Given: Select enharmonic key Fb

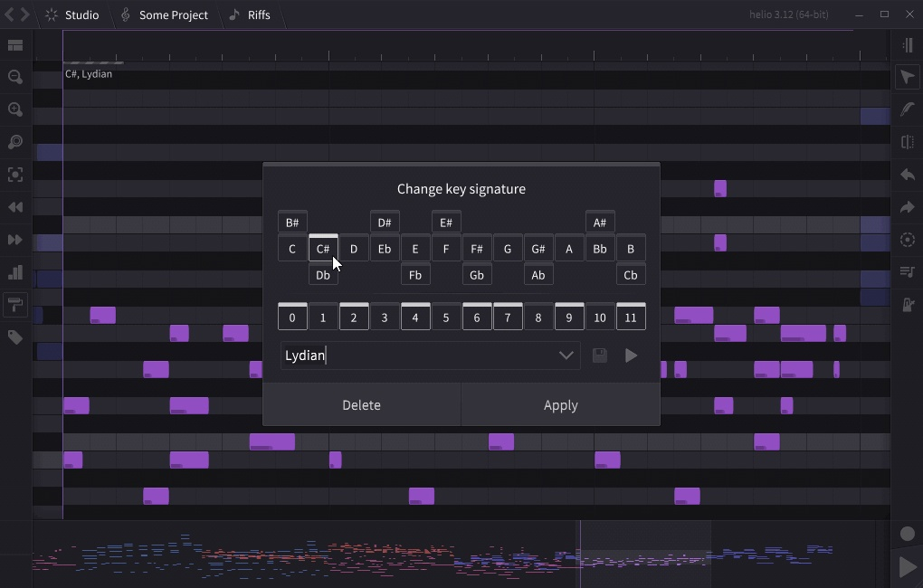Looking at the screenshot, I should coord(415,274).
